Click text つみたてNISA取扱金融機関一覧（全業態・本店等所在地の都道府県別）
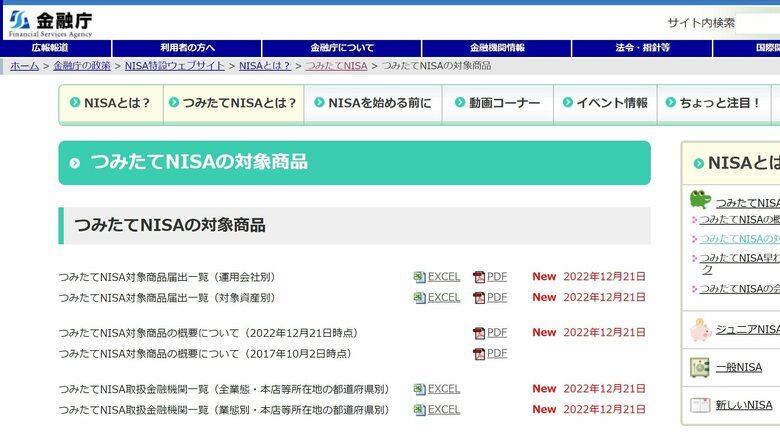Screen dimensions: 780x439 224,389
